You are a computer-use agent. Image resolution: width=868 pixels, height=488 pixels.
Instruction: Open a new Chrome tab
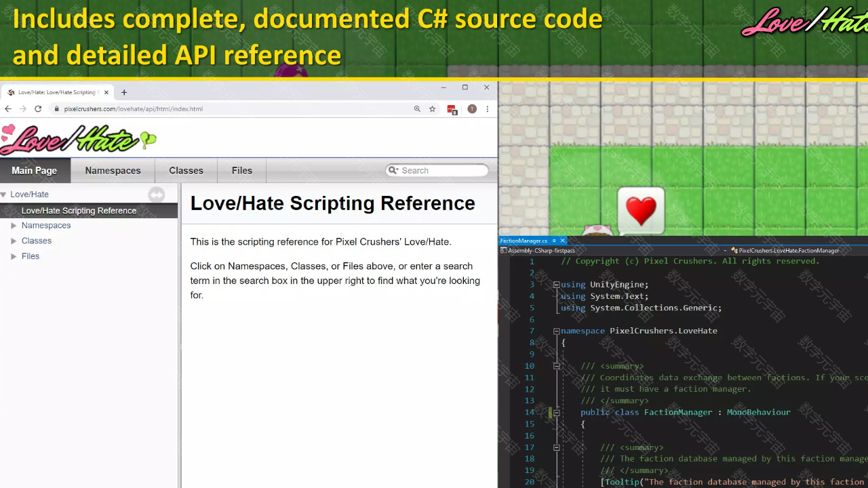click(124, 92)
